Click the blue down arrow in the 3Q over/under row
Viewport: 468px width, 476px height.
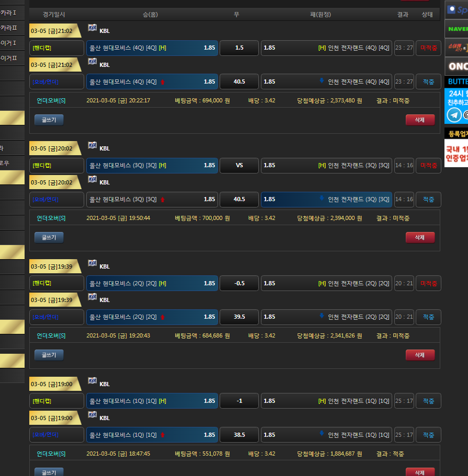[322, 199]
